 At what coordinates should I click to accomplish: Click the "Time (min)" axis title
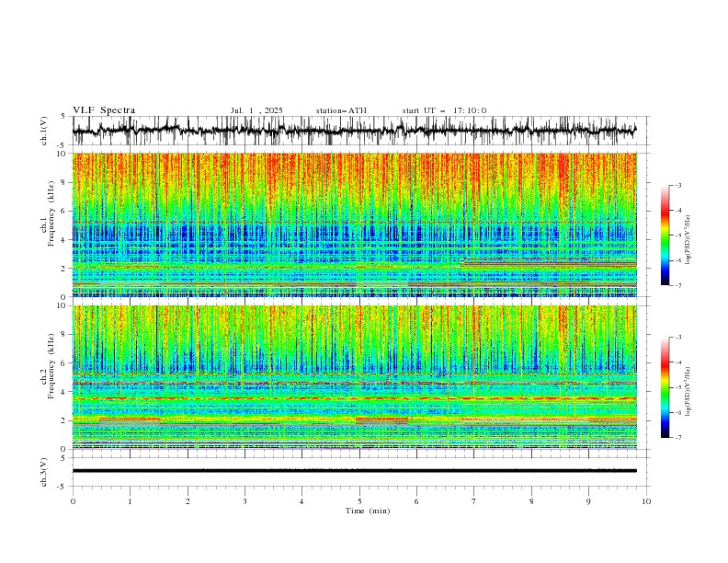pos(368,511)
